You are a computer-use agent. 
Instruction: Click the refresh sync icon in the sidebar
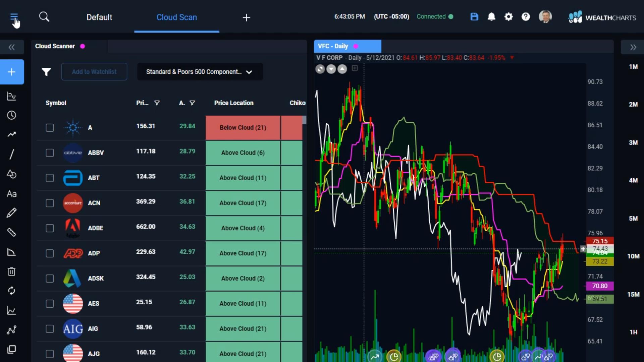(x=12, y=291)
